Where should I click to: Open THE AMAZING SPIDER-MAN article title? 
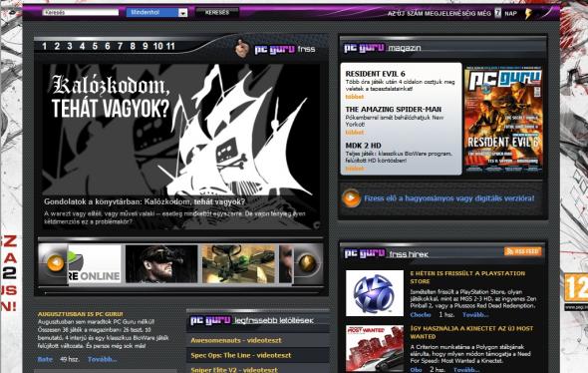[393, 109]
